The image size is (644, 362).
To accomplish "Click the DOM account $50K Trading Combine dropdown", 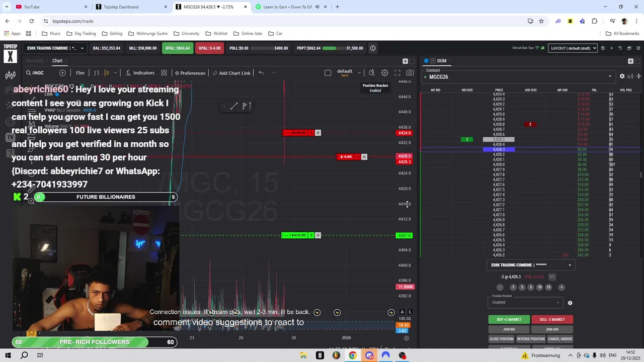I will pos(531,265).
